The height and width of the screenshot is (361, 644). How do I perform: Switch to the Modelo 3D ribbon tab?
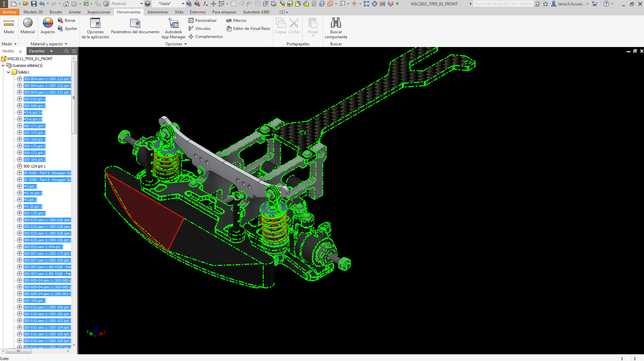[x=33, y=12]
